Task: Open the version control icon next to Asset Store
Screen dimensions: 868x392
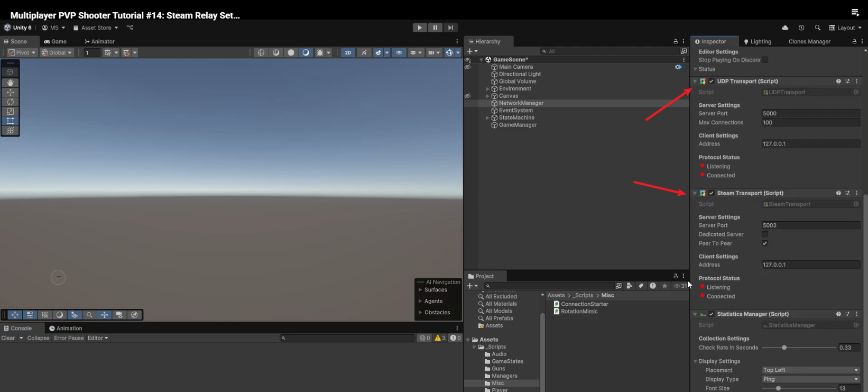Action: (x=130, y=28)
